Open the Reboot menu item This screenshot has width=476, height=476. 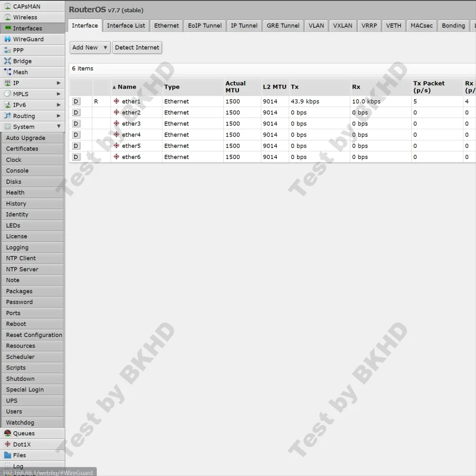tap(32, 324)
